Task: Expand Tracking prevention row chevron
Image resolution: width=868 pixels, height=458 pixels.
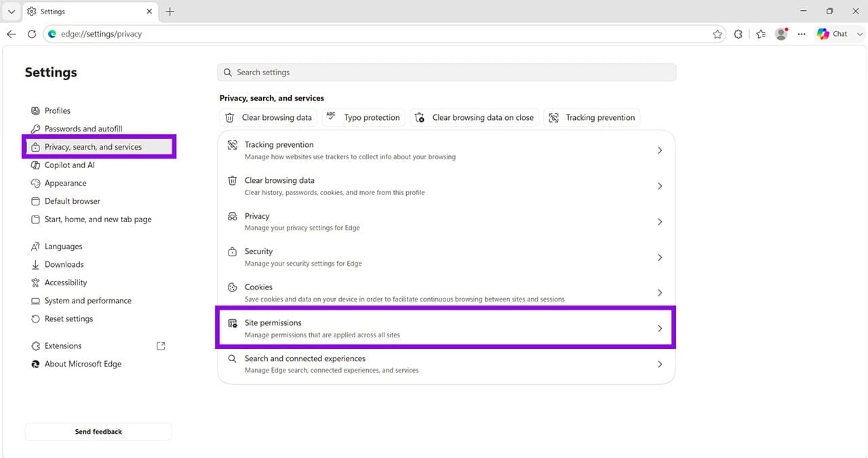Action: (660, 150)
